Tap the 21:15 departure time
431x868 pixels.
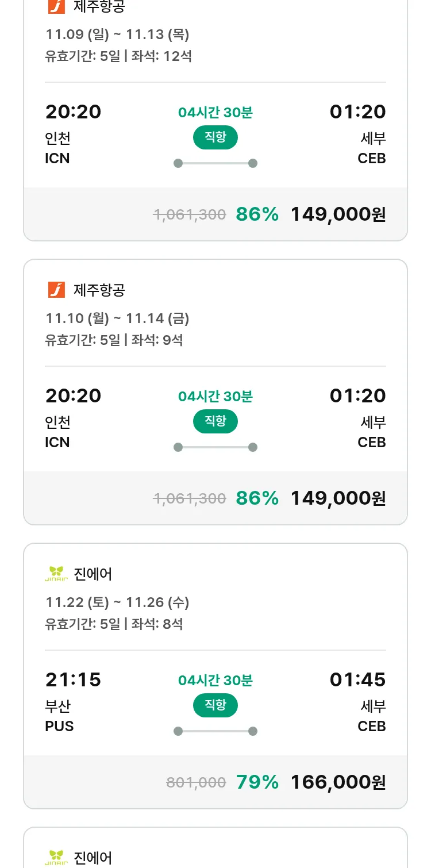[73, 680]
